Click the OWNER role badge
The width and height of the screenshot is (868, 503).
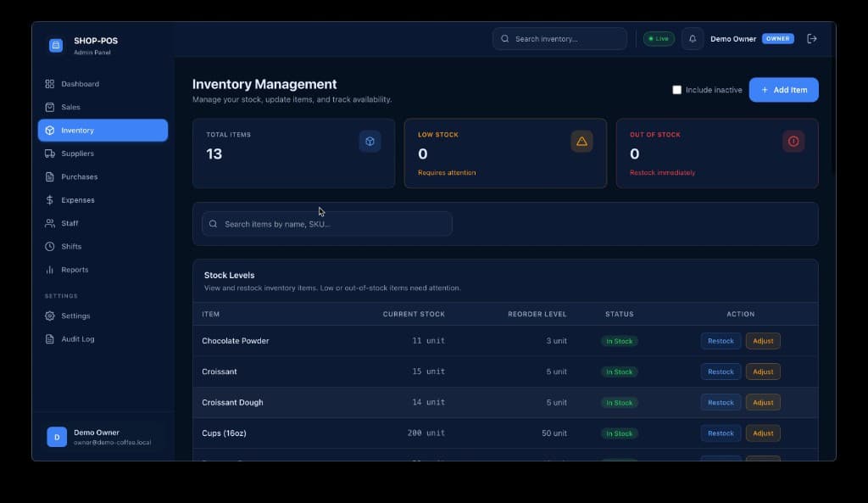point(778,39)
